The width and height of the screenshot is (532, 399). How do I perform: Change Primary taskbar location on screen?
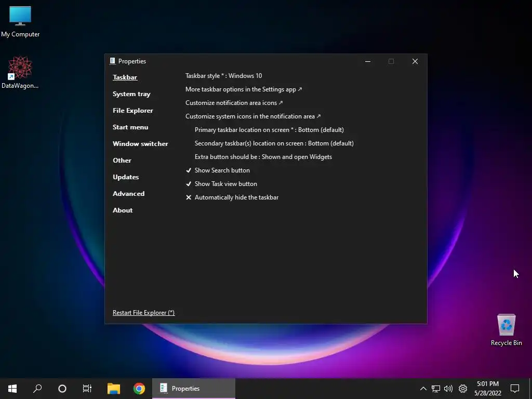[269, 130]
